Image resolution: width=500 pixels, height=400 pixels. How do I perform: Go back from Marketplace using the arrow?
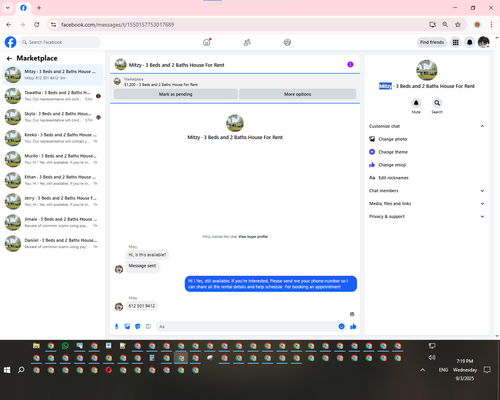tap(9, 58)
